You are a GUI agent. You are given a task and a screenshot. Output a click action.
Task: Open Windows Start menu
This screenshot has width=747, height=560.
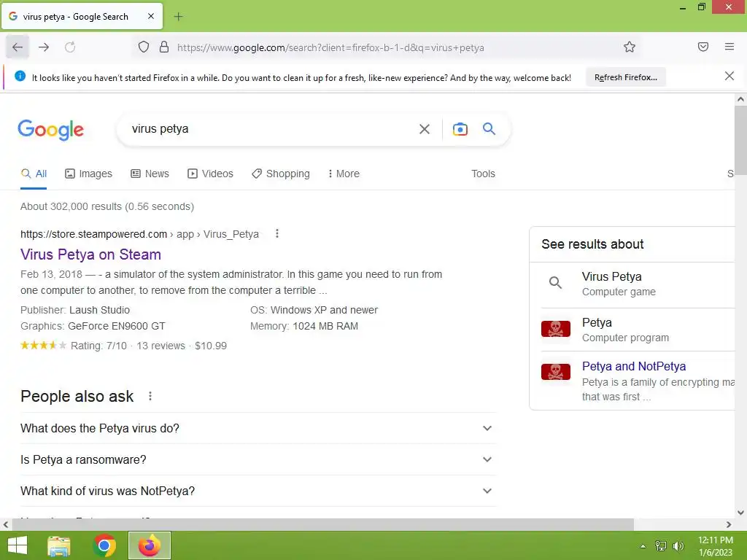(18, 545)
